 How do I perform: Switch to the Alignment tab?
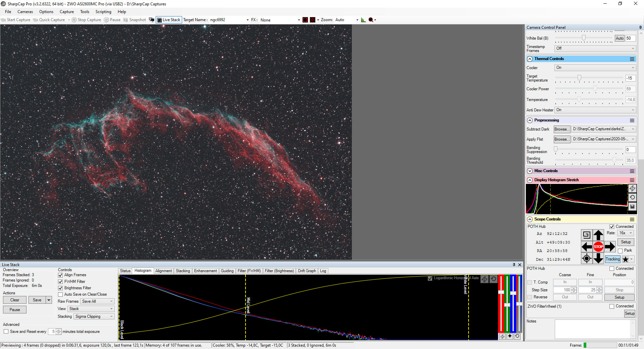coord(163,271)
